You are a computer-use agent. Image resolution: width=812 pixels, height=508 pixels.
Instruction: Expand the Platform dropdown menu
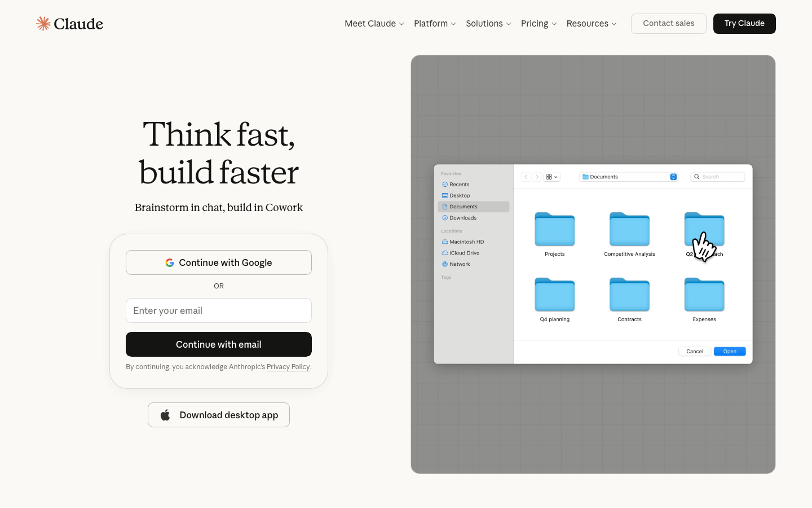coord(435,24)
